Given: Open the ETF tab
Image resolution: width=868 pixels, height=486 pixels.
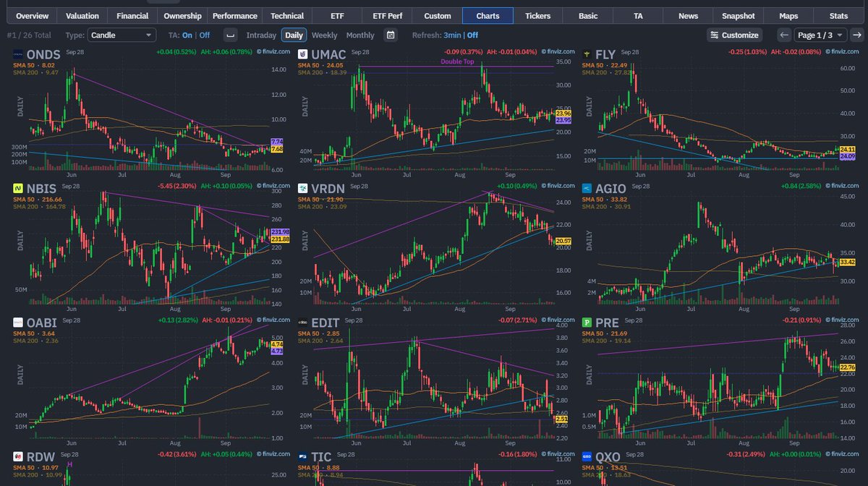Looking at the screenshot, I should pos(337,16).
